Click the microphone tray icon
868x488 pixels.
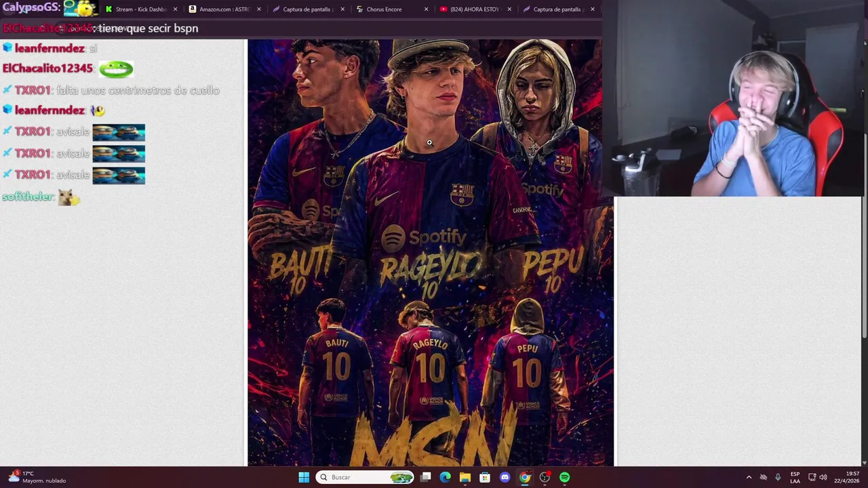click(778, 477)
